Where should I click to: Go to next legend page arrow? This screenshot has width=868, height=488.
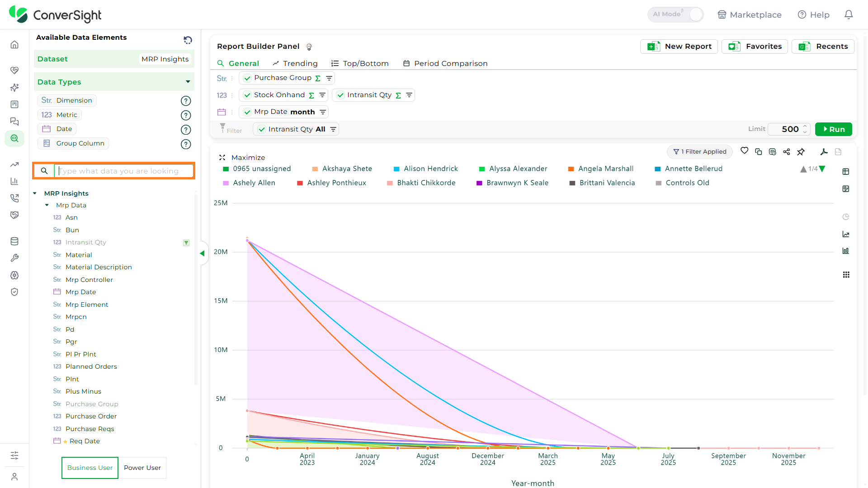tap(822, 169)
